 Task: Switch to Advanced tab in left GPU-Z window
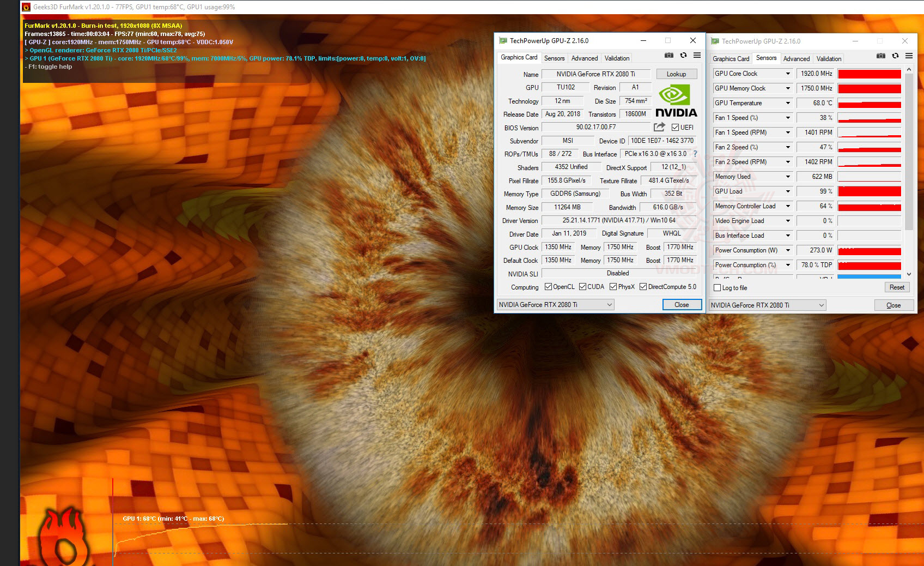pyautogui.click(x=585, y=58)
